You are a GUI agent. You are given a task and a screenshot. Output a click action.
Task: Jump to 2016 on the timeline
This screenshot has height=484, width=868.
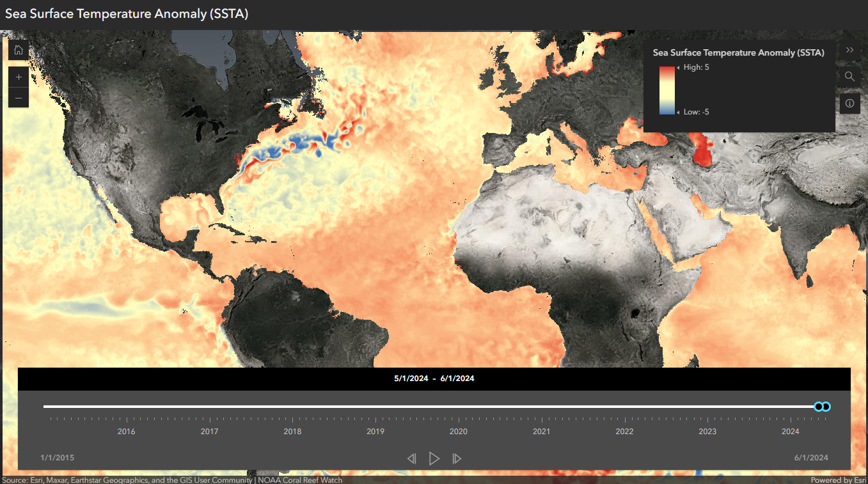127,431
